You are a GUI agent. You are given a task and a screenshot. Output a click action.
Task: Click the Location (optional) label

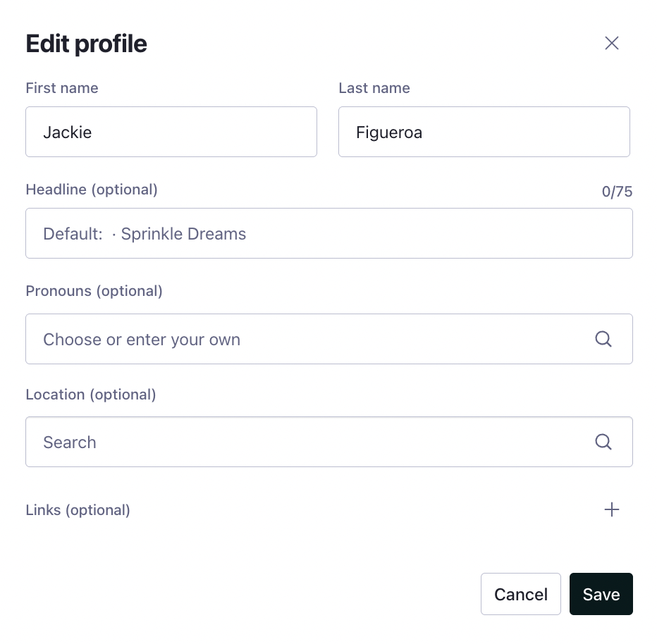(x=91, y=395)
